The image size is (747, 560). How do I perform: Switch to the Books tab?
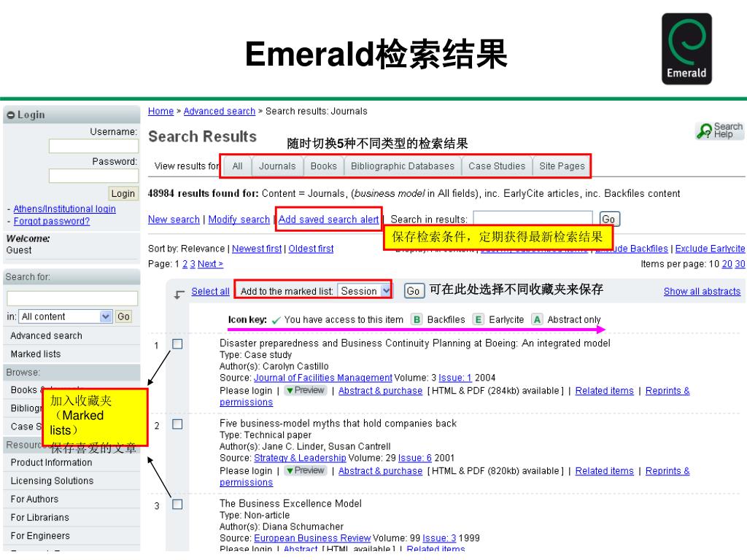click(323, 166)
